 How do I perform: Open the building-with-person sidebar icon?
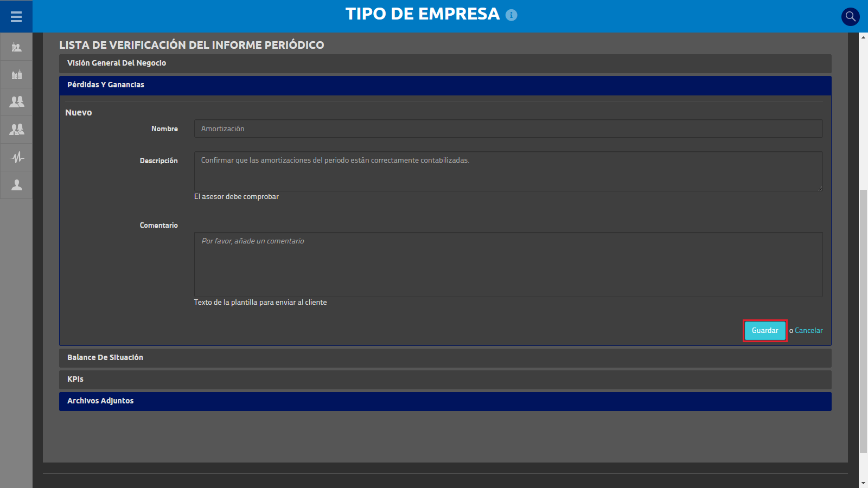[x=16, y=47]
